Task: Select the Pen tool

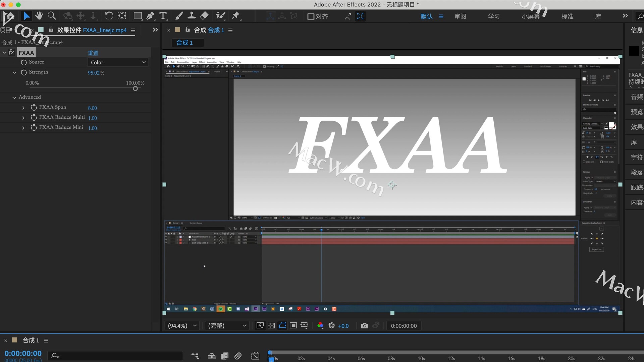Action: click(x=150, y=16)
